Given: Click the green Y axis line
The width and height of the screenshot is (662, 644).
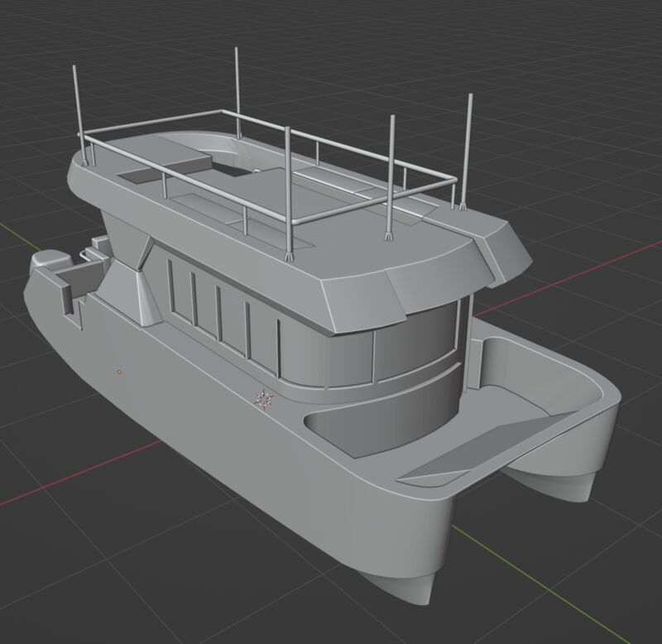Looking at the screenshot, I should [x=549, y=585].
